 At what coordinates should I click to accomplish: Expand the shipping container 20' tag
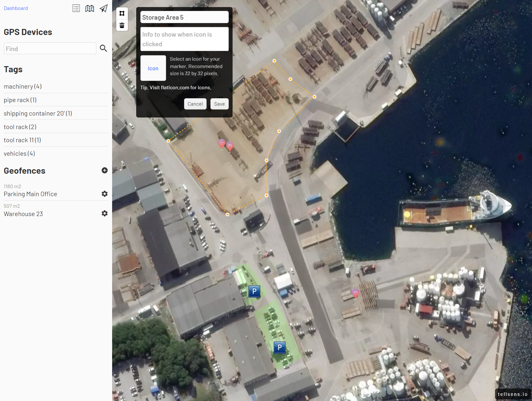38,113
